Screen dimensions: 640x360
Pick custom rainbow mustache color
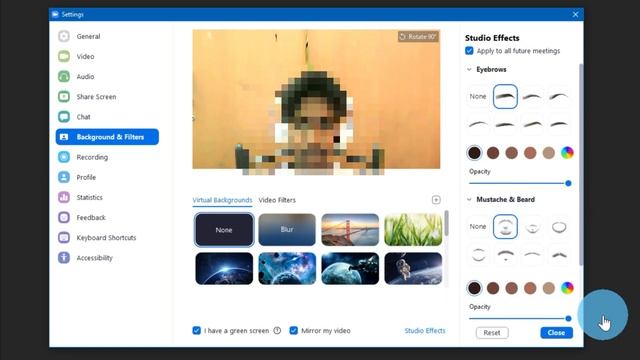point(567,288)
